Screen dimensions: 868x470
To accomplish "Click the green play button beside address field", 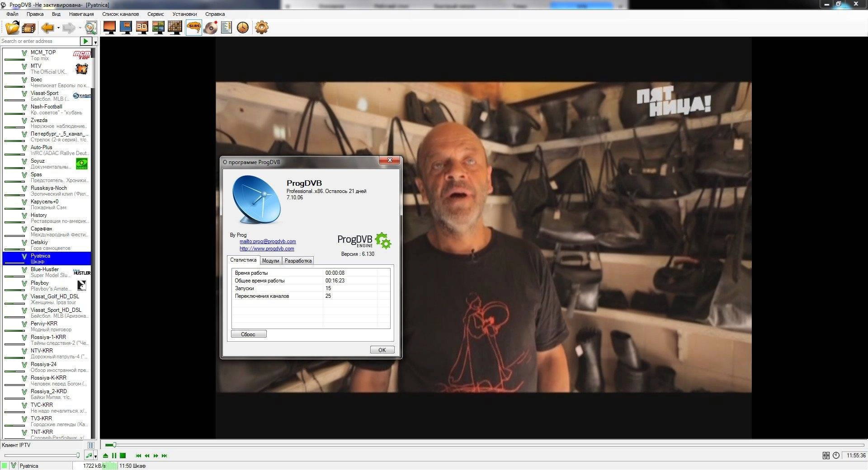I will point(85,41).
